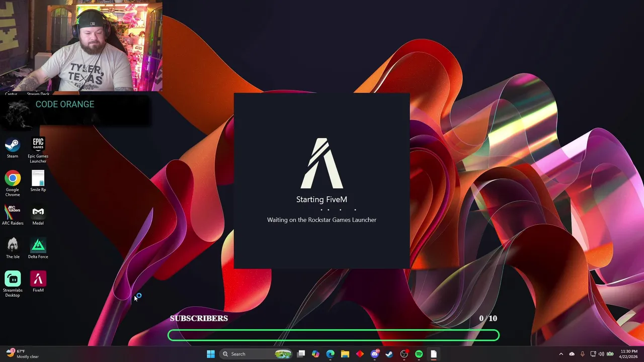
Task: Open Delta Force desktop shortcut
Action: pyautogui.click(x=38, y=248)
